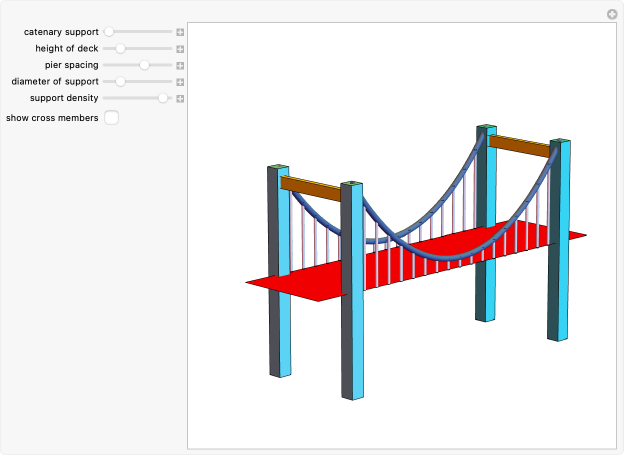Click the right orange cross beam
The height and width of the screenshot is (456, 624).
(x=520, y=146)
